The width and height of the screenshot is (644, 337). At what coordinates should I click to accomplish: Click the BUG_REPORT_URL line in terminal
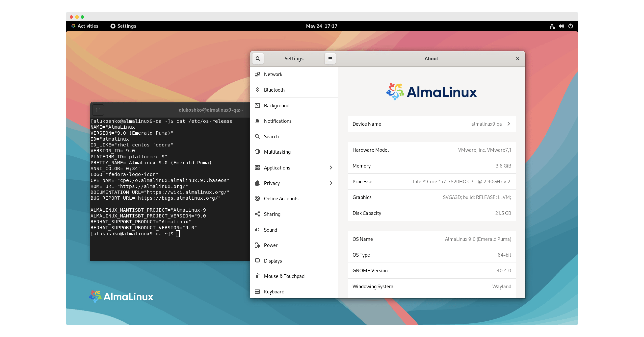pos(156,198)
